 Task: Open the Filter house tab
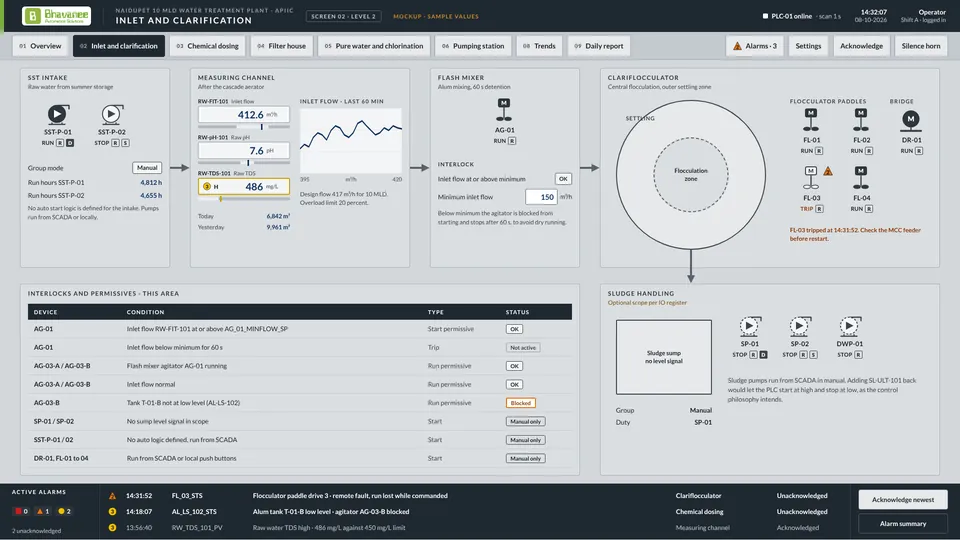[x=282, y=46]
